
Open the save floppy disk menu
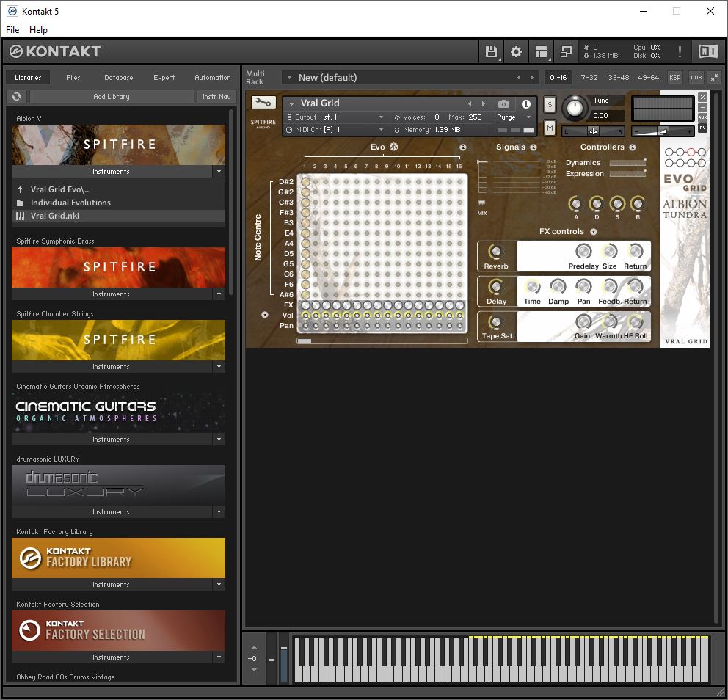[491, 51]
